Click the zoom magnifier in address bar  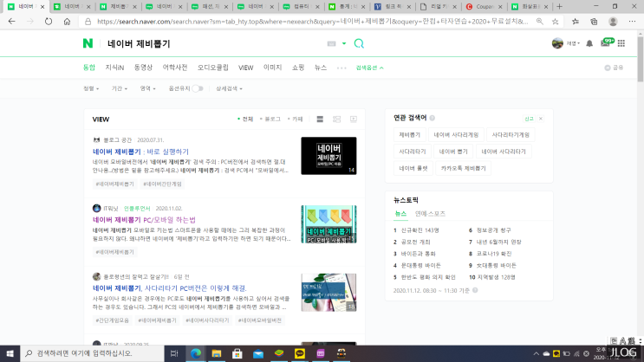(x=540, y=22)
